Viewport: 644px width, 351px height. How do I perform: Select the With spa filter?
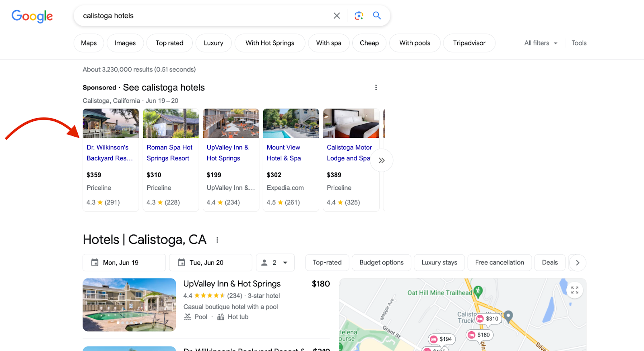(x=328, y=43)
